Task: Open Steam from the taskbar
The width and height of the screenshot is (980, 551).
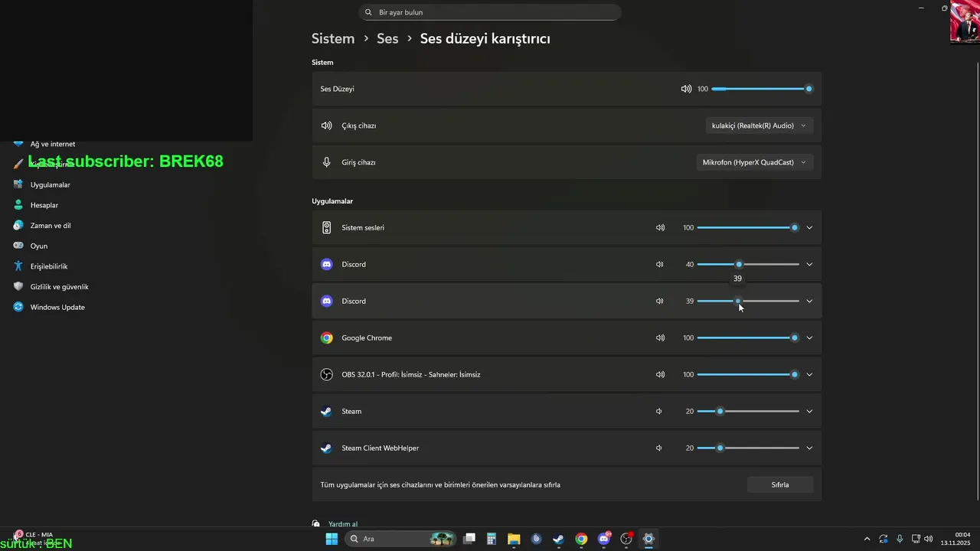Action: [559, 539]
